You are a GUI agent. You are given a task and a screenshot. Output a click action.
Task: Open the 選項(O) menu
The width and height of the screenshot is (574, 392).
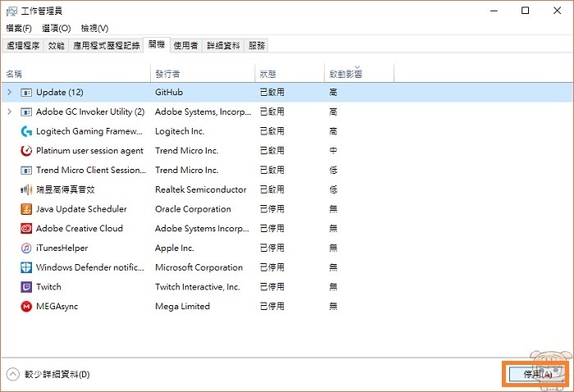(57, 28)
